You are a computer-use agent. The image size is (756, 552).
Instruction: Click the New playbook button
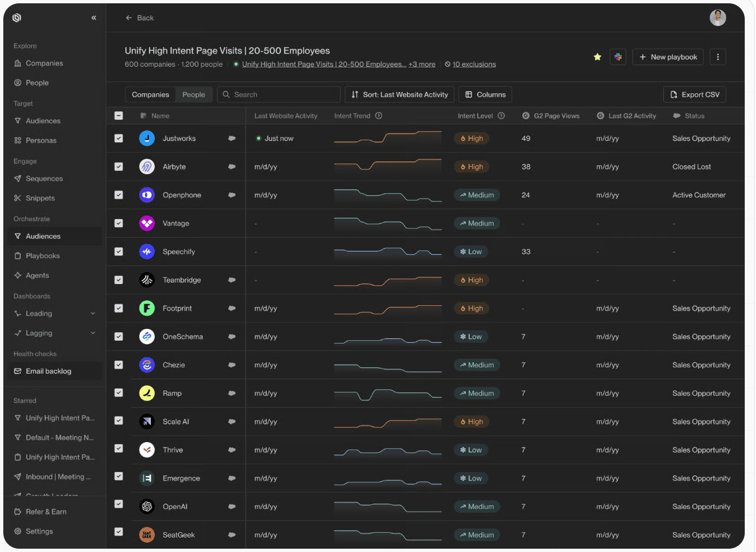click(x=668, y=57)
